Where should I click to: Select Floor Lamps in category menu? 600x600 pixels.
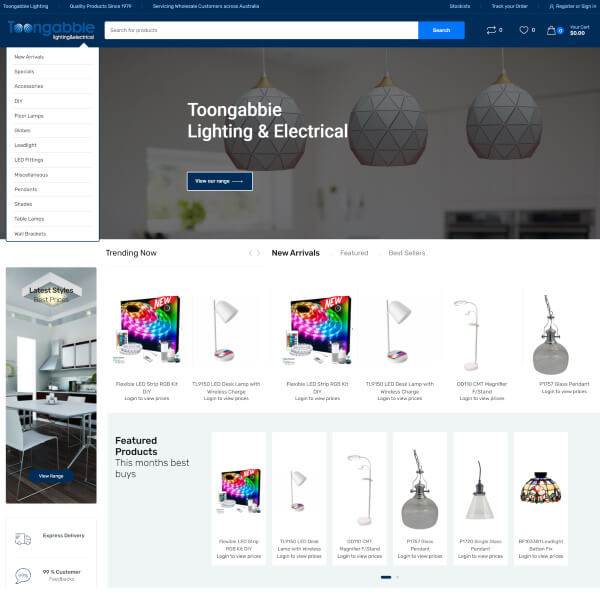29,116
